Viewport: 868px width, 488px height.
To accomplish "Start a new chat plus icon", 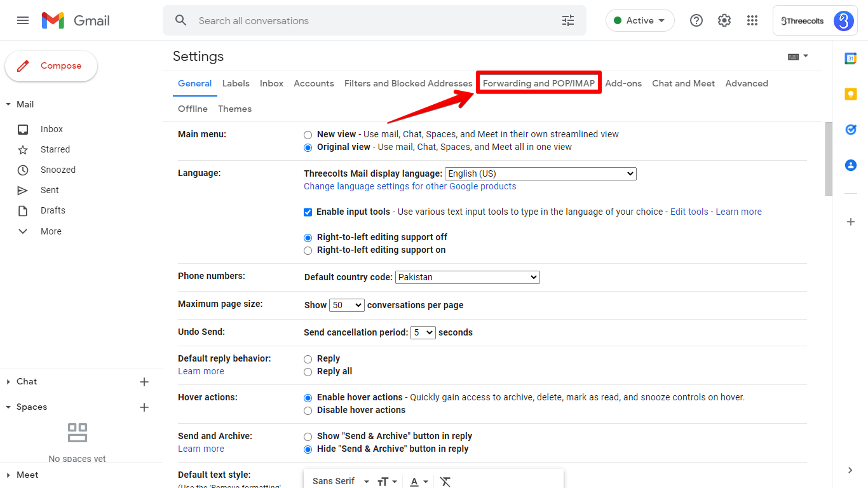I will point(144,382).
